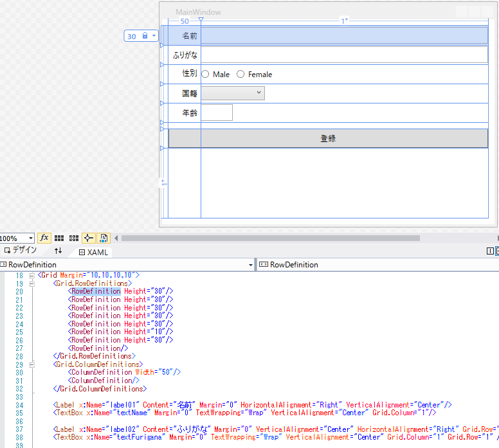Click line number 33 in the gutter
Screen dimensions: 499x448
coord(19,397)
